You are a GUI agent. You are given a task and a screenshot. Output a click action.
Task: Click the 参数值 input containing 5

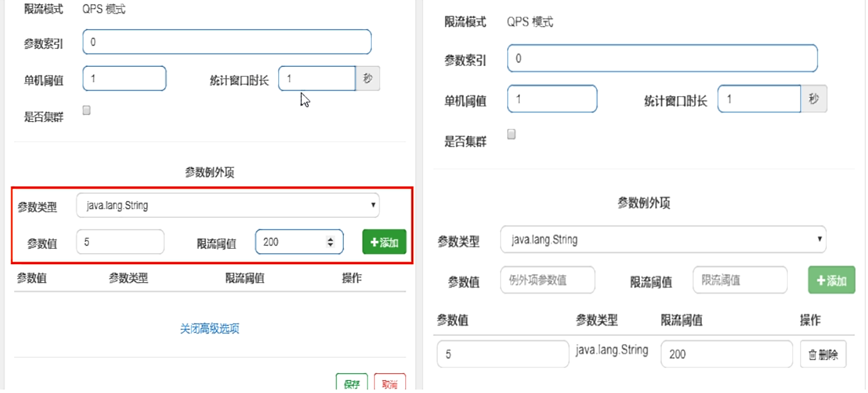pyautogui.click(x=119, y=242)
